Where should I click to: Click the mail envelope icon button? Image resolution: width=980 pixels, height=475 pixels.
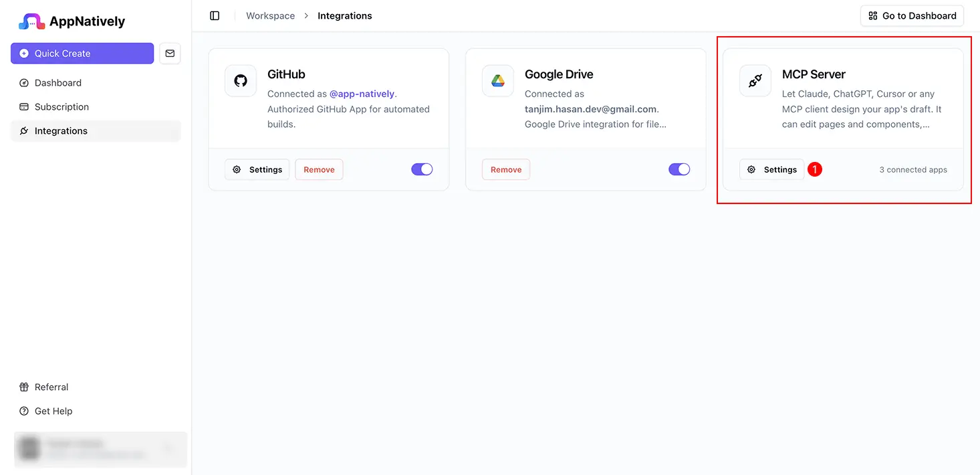point(170,54)
